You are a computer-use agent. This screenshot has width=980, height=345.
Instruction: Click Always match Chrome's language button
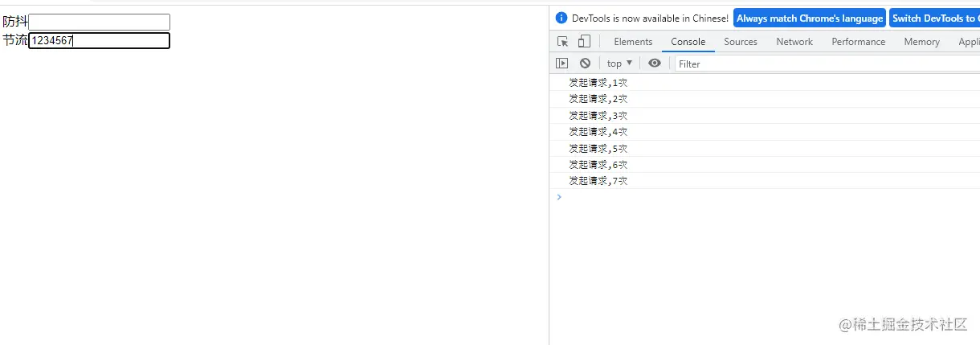click(x=810, y=18)
